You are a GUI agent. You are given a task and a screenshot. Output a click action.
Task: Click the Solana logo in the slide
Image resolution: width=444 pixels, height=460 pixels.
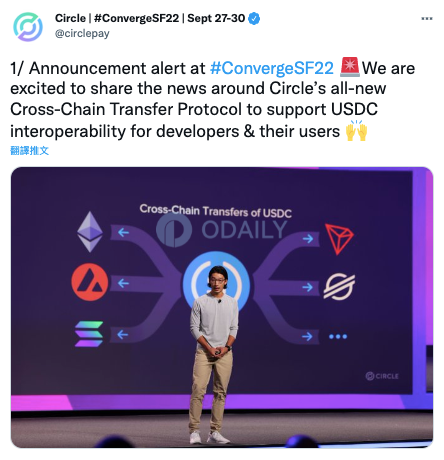click(89, 334)
